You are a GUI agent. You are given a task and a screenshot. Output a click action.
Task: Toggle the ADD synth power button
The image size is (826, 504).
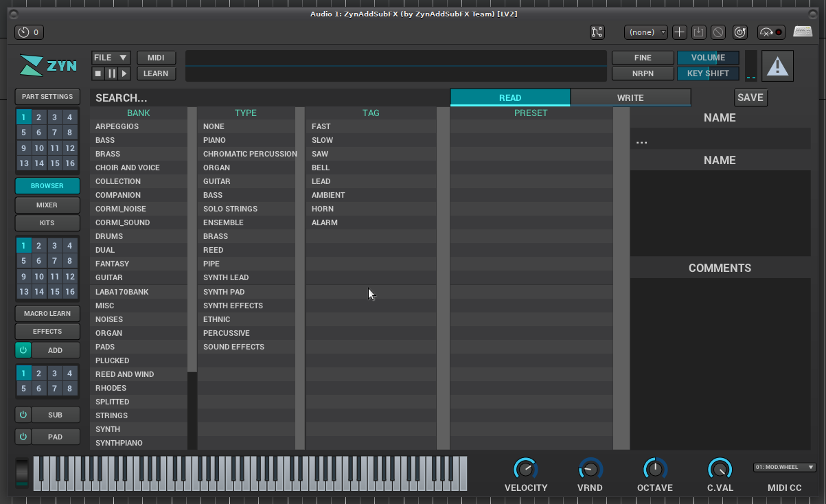[x=23, y=350]
